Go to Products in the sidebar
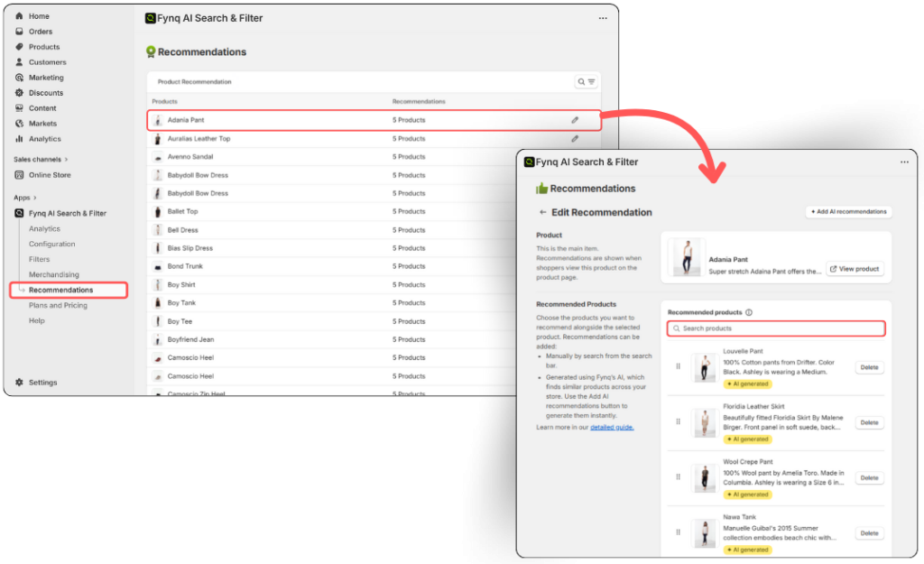The height and width of the screenshot is (564, 924). (44, 47)
